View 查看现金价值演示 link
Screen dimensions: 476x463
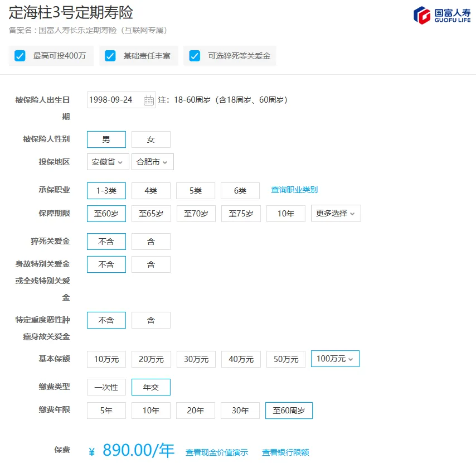(x=217, y=452)
